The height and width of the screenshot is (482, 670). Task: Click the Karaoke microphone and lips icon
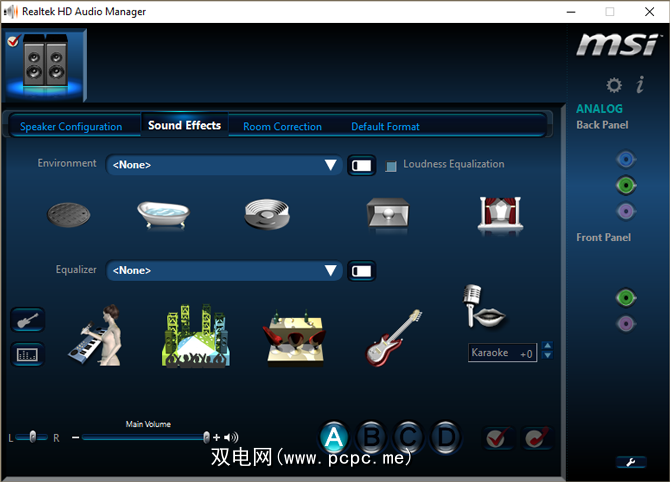tap(485, 306)
